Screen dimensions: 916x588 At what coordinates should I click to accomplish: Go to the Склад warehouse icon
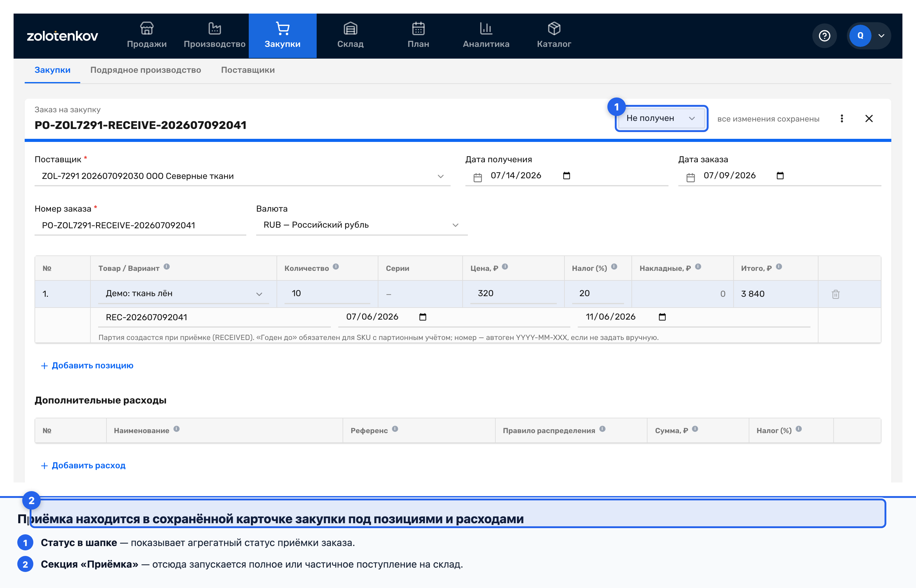pos(350,28)
